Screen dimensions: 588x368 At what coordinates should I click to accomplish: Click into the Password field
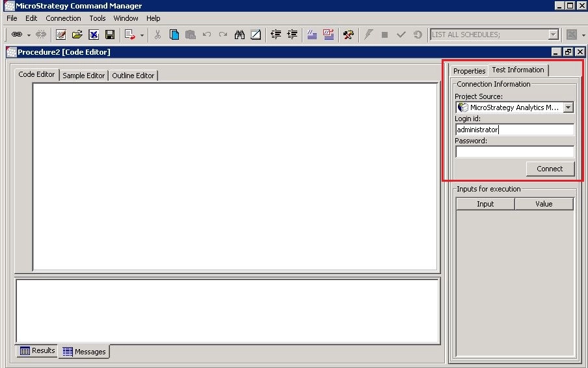pos(514,152)
